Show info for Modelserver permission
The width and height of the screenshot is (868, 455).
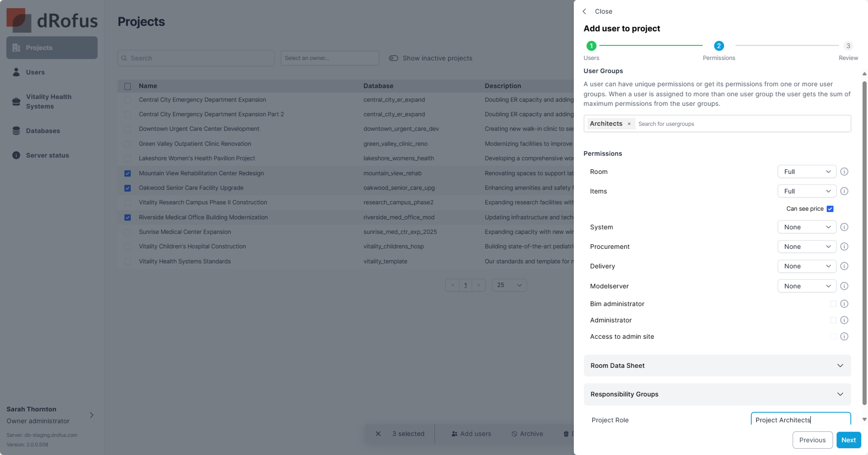844,286
